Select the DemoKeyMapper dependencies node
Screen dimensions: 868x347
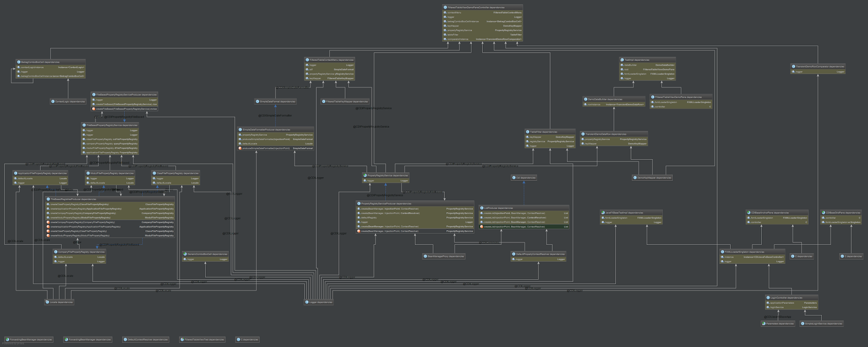tap(652, 178)
